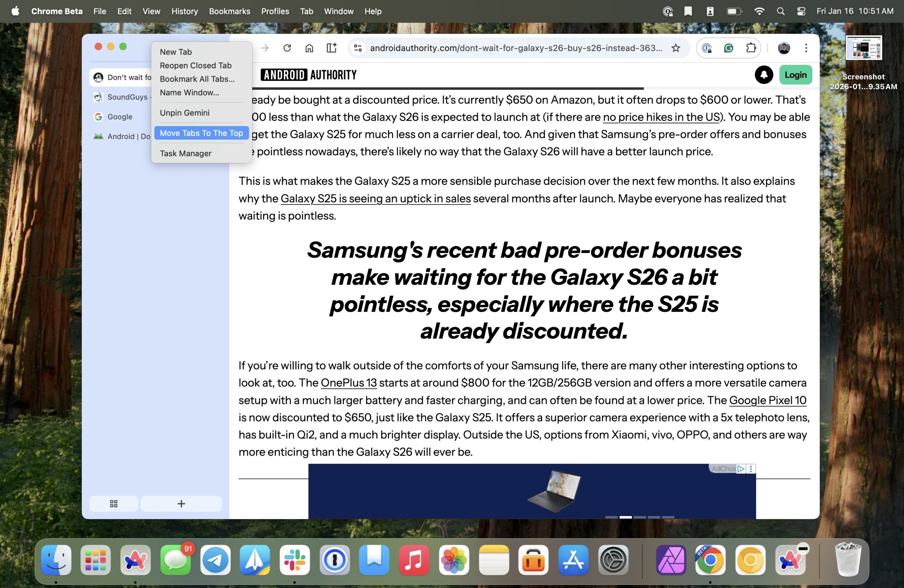The image size is (904, 588).
Task: Select the Google pinned tab in the sidebar
Action: 120,117
